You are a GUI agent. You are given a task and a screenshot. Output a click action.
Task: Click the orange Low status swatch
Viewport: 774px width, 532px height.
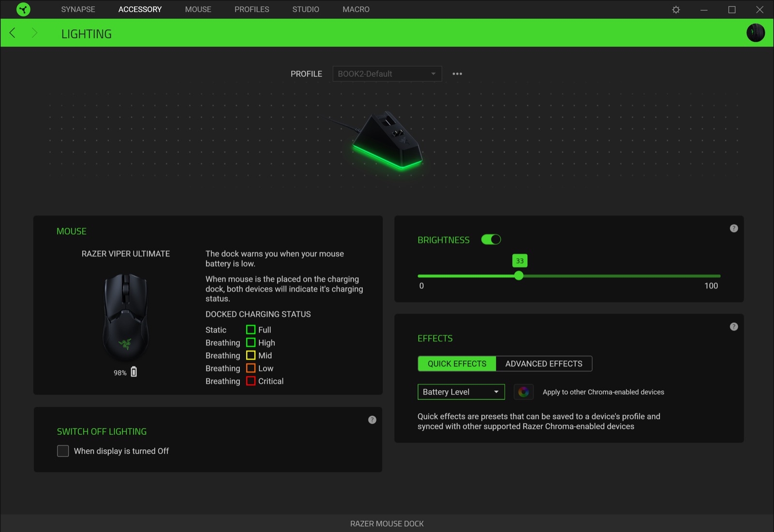click(x=251, y=368)
